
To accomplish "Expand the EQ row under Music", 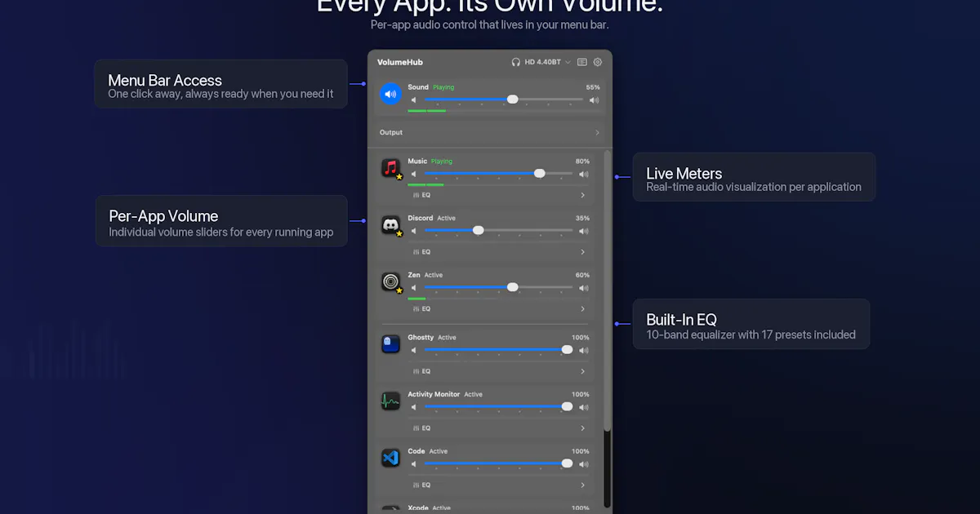I will coord(498,195).
